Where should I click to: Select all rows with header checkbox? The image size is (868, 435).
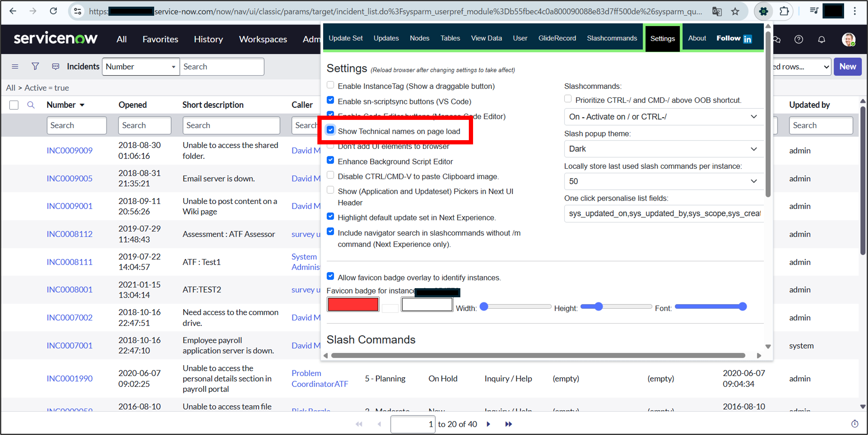14,105
